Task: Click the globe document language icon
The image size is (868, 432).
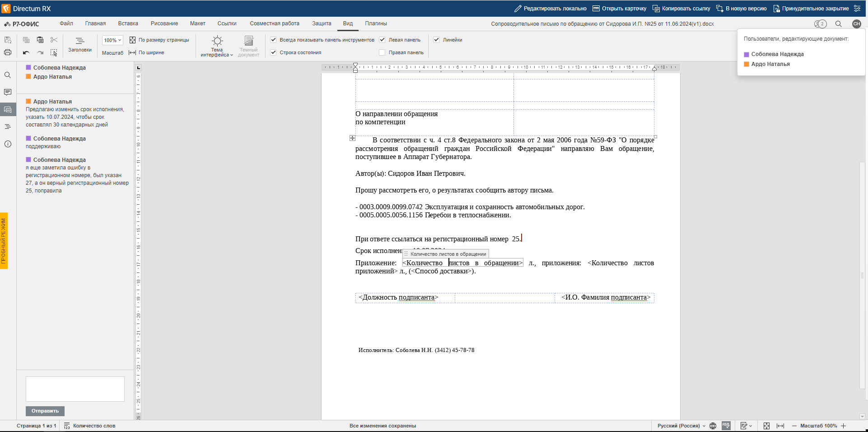Action: point(713,426)
